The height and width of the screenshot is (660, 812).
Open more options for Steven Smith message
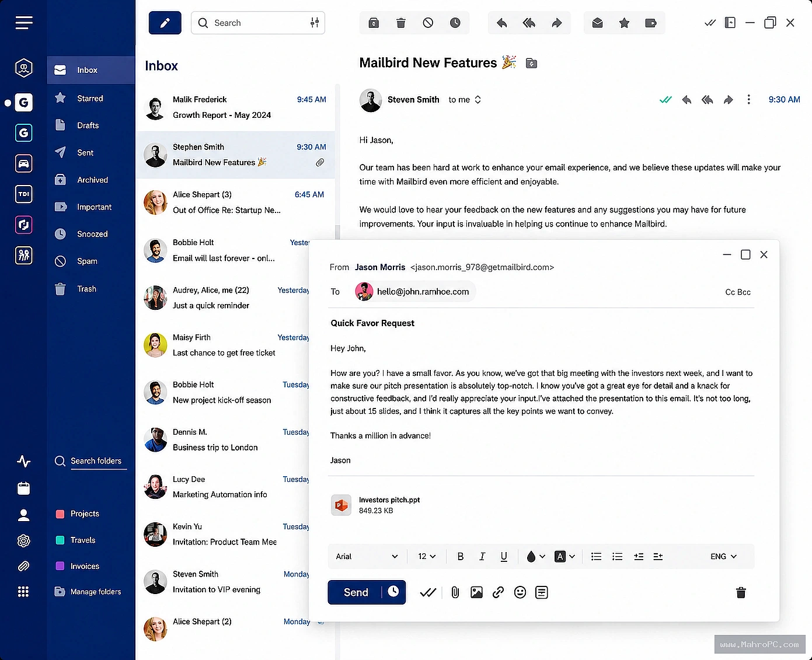[749, 100]
